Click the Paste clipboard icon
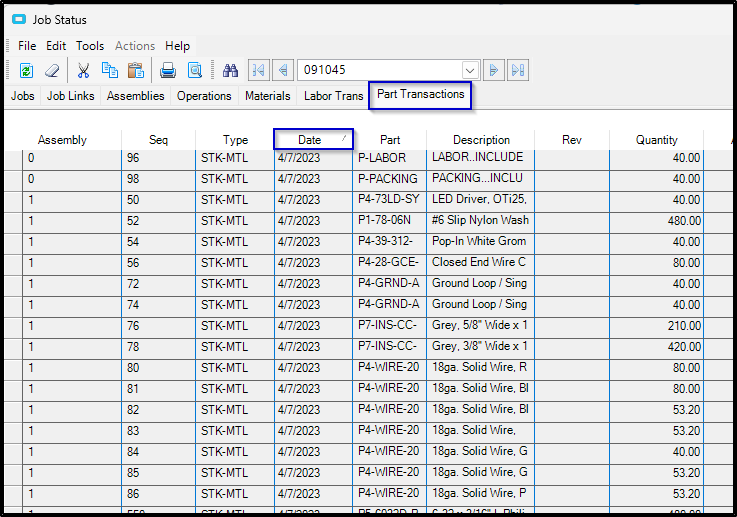This screenshot has height=517, width=737. (136, 70)
